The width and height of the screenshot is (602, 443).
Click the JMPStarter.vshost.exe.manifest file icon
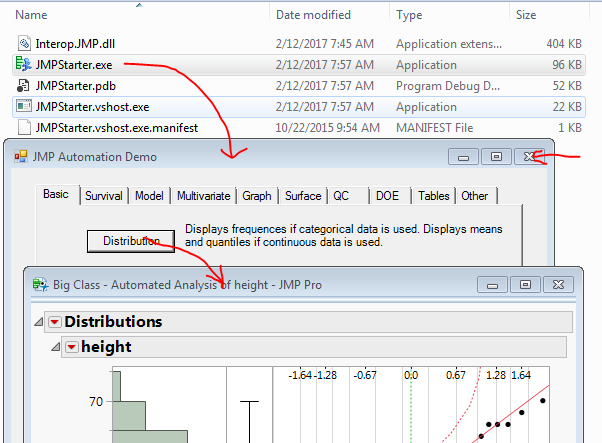(24, 127)
